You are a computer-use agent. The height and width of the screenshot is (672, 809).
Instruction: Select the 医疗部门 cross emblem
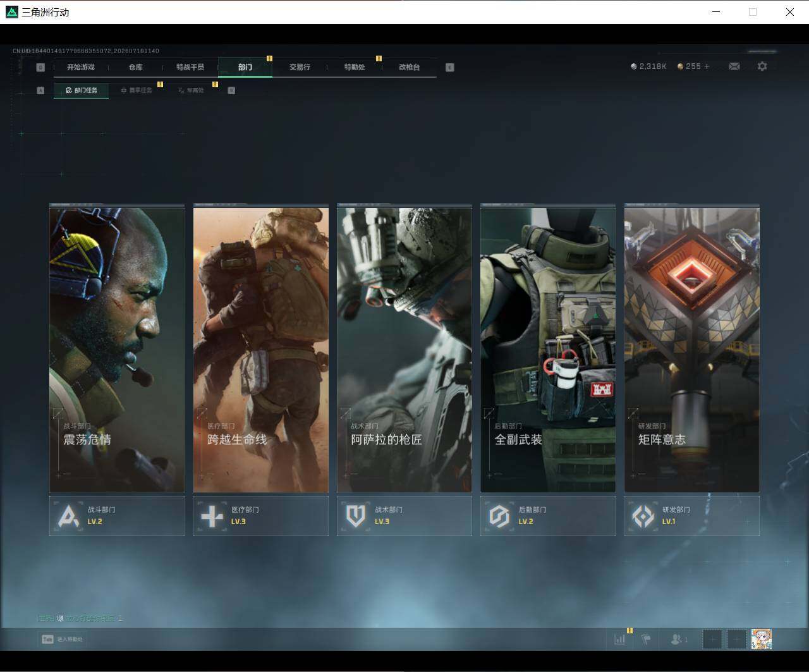[x=212, y=516]
